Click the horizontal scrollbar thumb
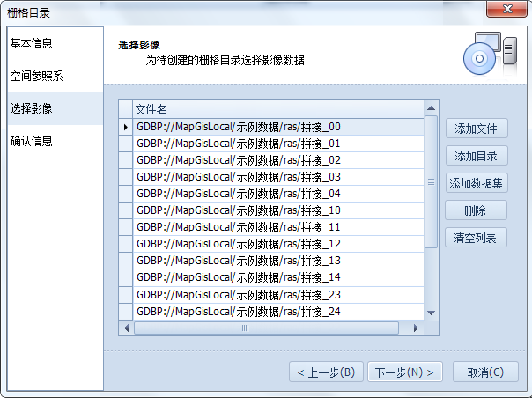Image resolution: width=532 pixels, height=398 pixels. (x=244, y=328)
